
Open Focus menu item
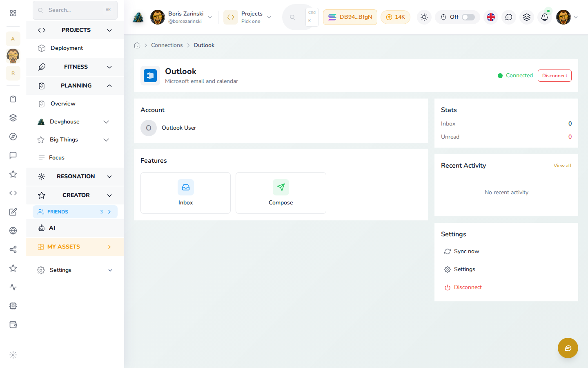tap(75, 158)
